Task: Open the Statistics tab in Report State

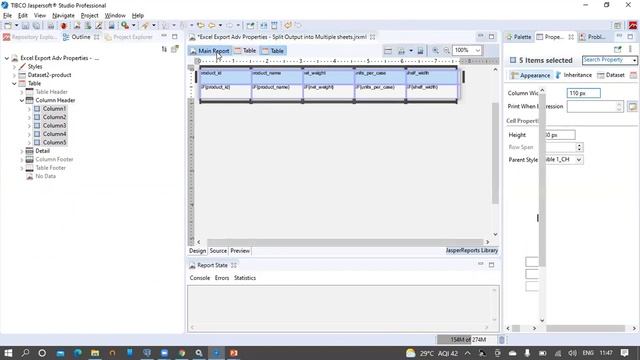Action: (245, 278)
